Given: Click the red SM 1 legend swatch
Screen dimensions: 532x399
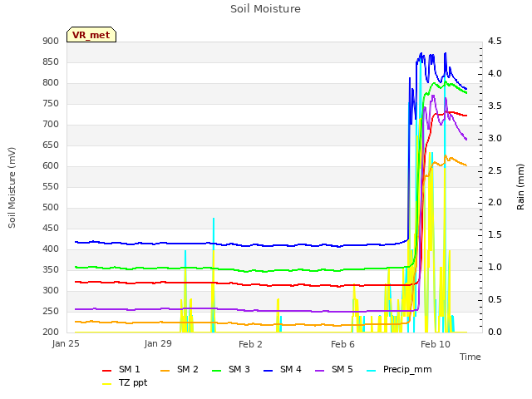Looking at the screenshot, I should point(107,371).
